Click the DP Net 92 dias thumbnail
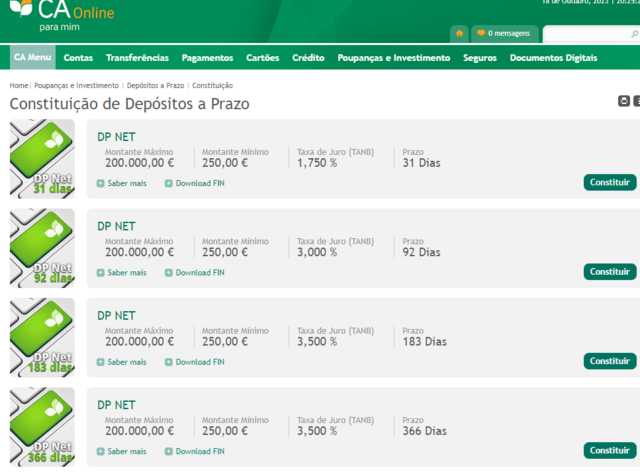The height and width of the screenshot is (472, 640). [x=42, y=248]
